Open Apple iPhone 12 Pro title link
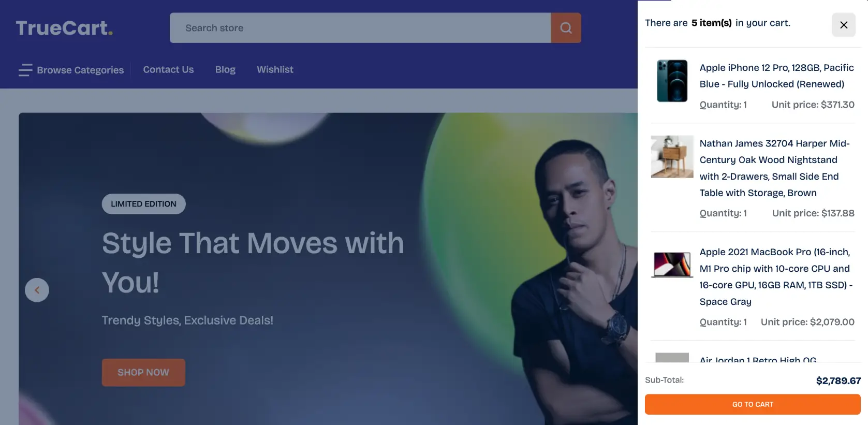This screenshot has height=425, width=868. [x=776, y=76]
